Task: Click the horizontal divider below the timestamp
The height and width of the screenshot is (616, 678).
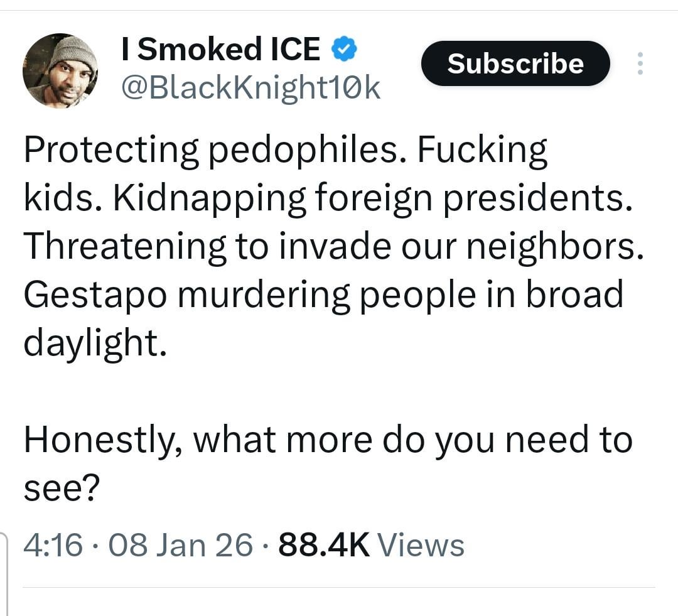Action: [x=339, y=588]
